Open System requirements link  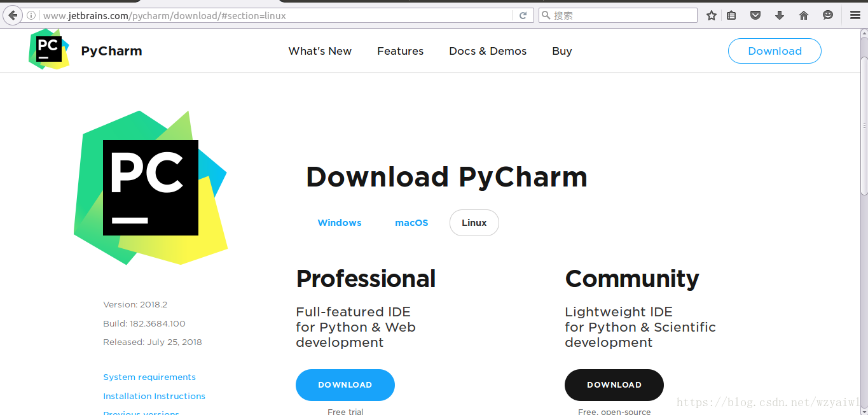(149, 377)
